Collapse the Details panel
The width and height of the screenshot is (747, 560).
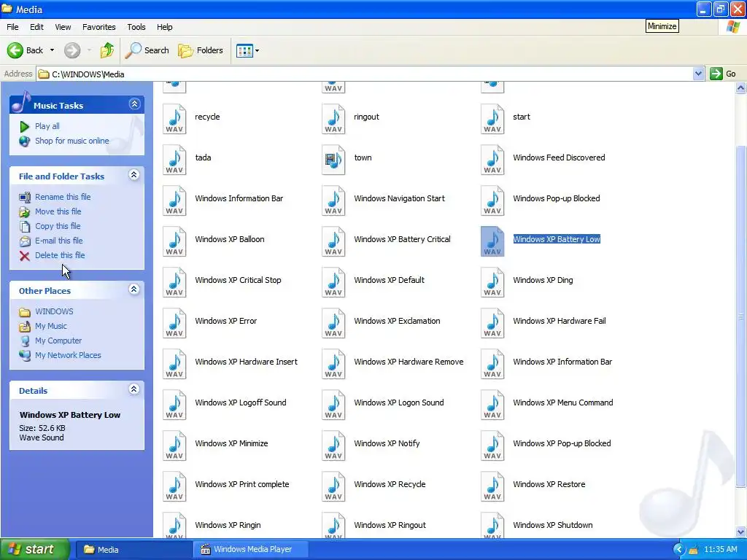click(134, 389)
